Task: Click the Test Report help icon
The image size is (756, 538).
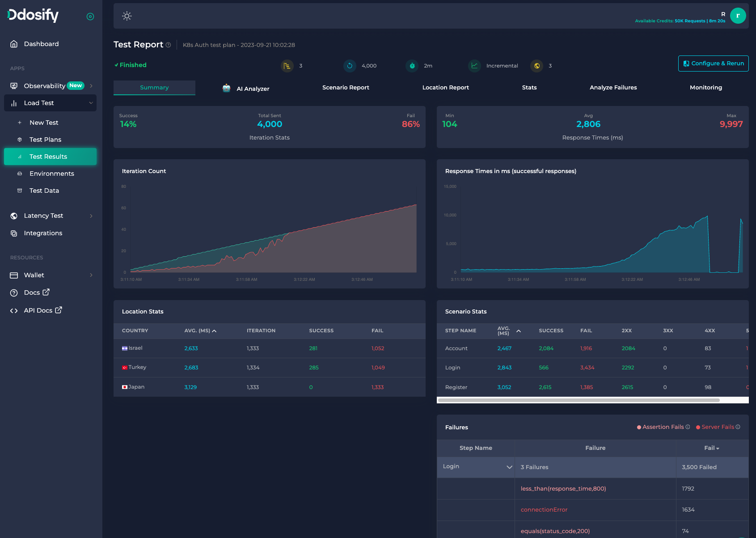Action: (169, 45)
